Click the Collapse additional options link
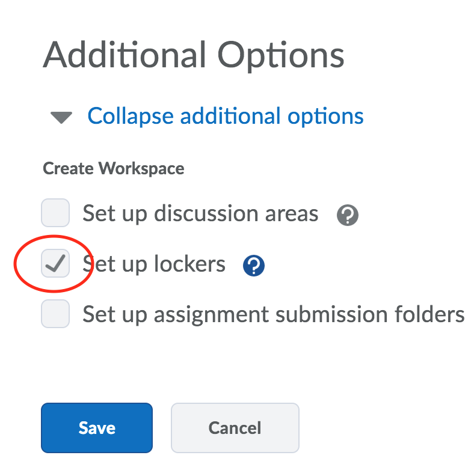This screenshot has height=476, width=474. pos(226,115)
